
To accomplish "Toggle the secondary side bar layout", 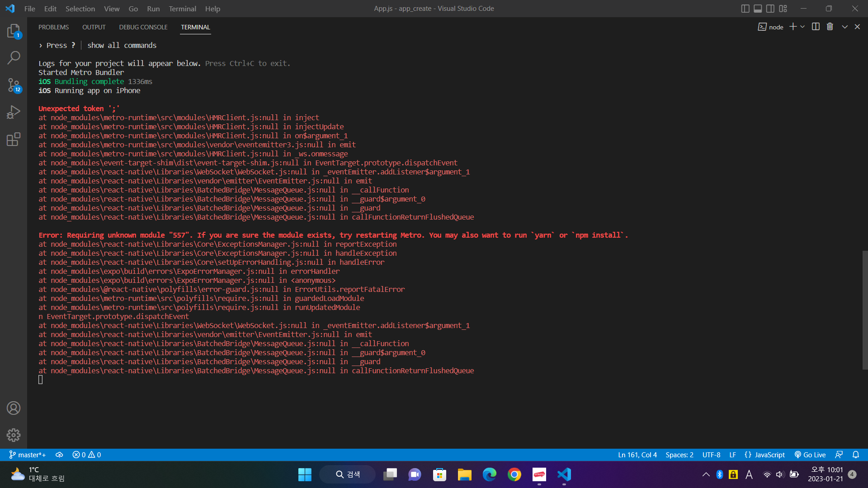I will 770,9.
